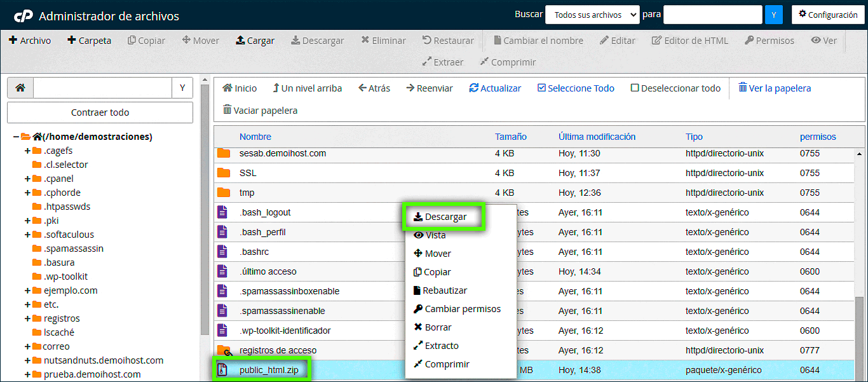The height and width of the screenshot is (382, 868).
Task: Open the Todos sus archivos search scope dropdown
Action: (x=592, y=14)
